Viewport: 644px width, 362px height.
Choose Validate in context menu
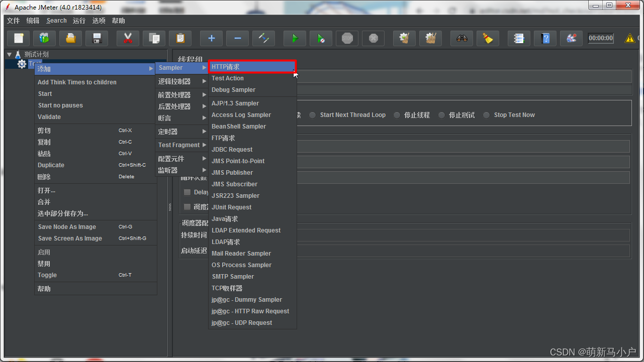coord(96,117)
